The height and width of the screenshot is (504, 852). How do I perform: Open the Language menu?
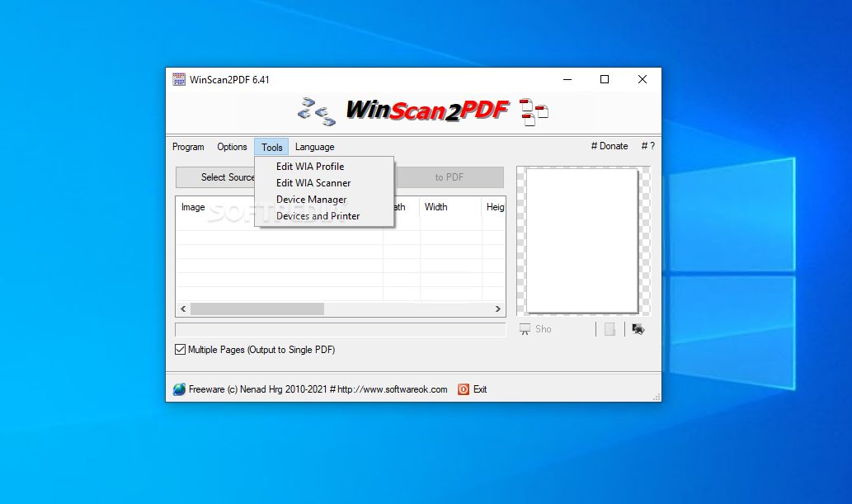point(314,147)
